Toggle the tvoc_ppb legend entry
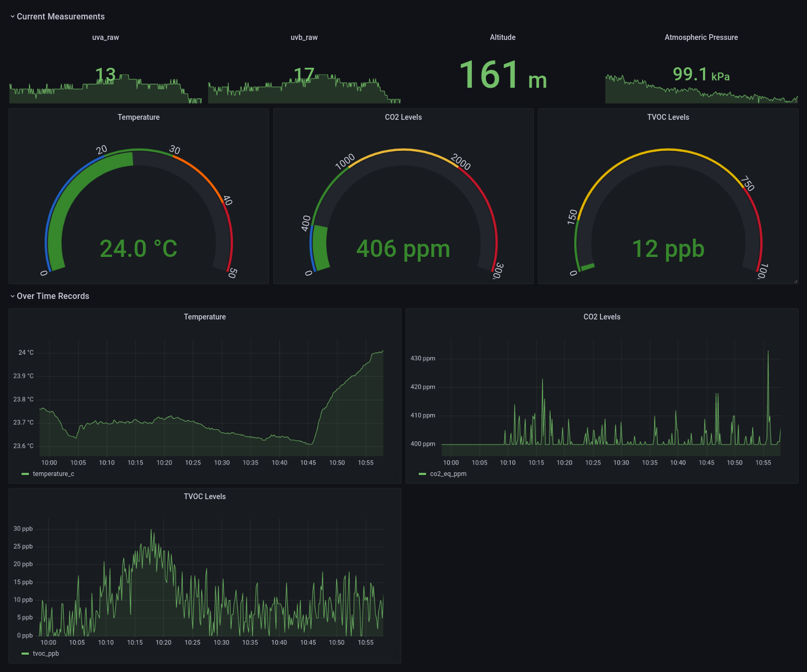The height and width of the screenshot is (672, 807). [x=46, y=654]
